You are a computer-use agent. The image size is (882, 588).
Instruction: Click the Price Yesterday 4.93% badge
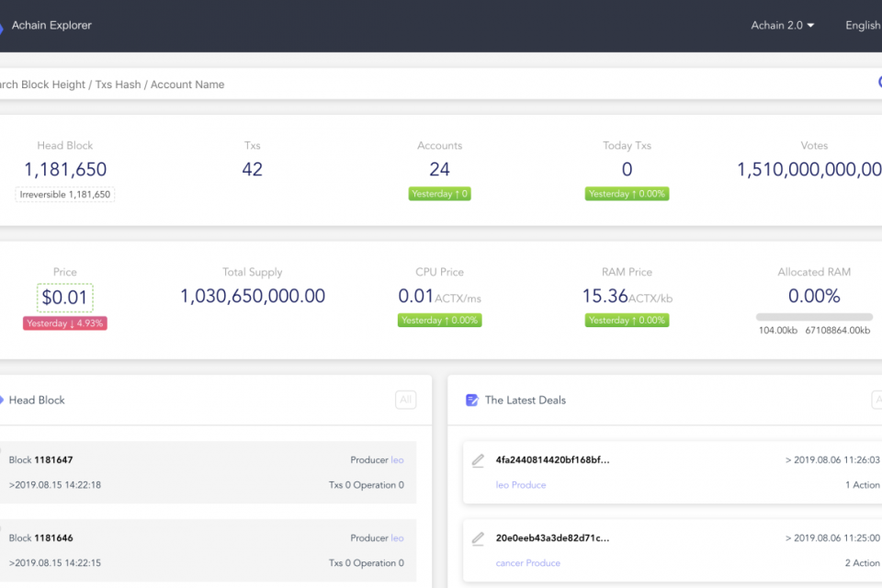click(64, 323)
